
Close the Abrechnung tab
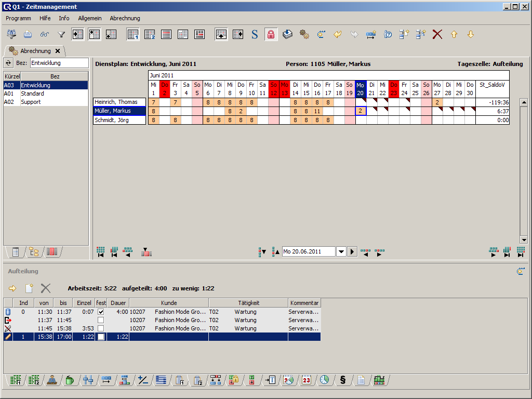point(58,51)
